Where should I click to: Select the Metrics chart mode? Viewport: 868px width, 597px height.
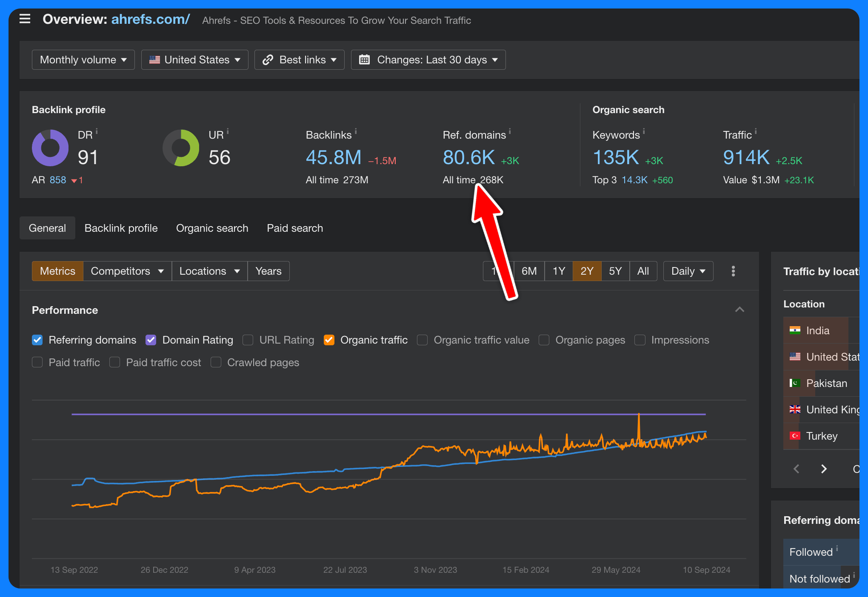coord(57,271)
